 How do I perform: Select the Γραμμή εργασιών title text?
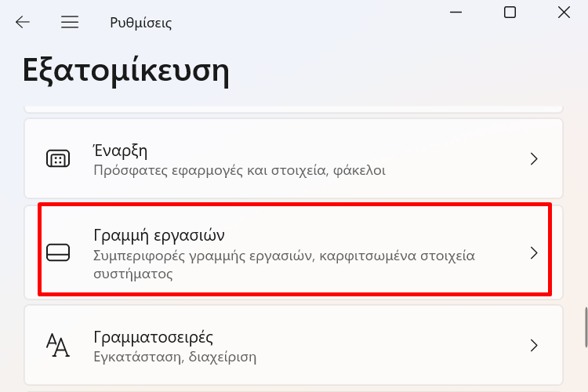tap(159, 235)
